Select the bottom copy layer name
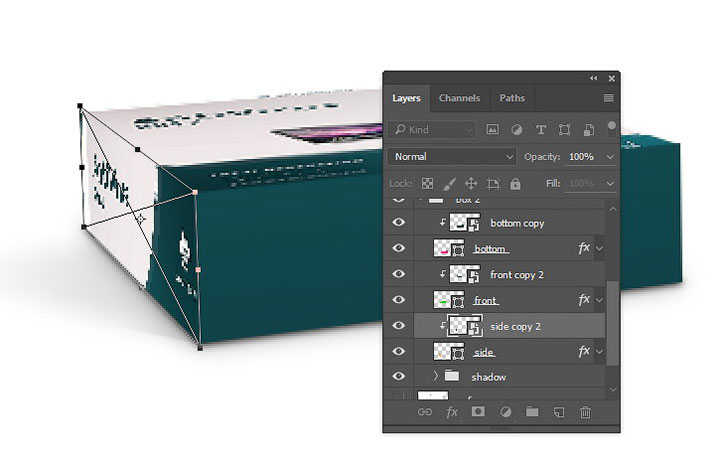The image size is (725, 467). tap(517, 223)
